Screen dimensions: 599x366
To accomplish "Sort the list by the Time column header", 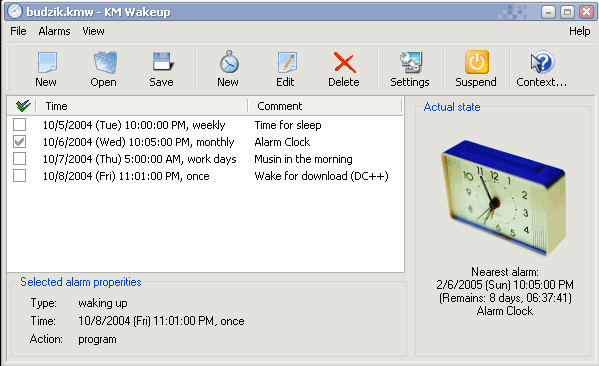I will click(141, 106).
